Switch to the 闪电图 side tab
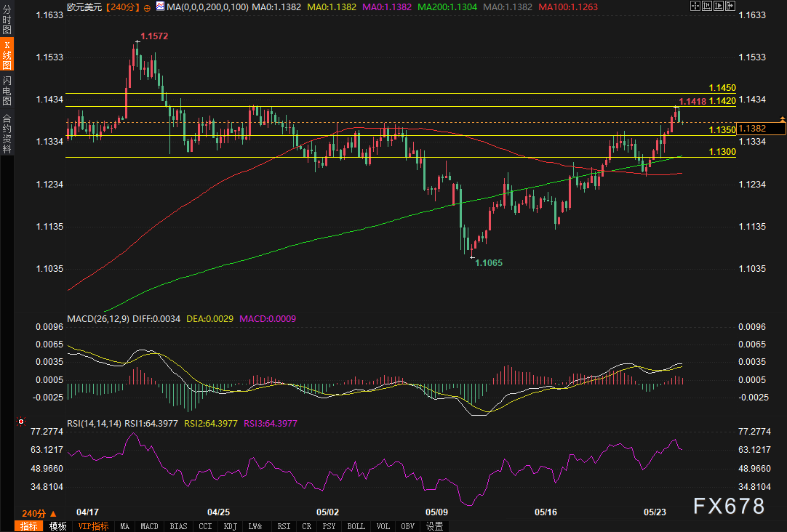The height and width of the screenshot is (532, 787). [7, 90]
